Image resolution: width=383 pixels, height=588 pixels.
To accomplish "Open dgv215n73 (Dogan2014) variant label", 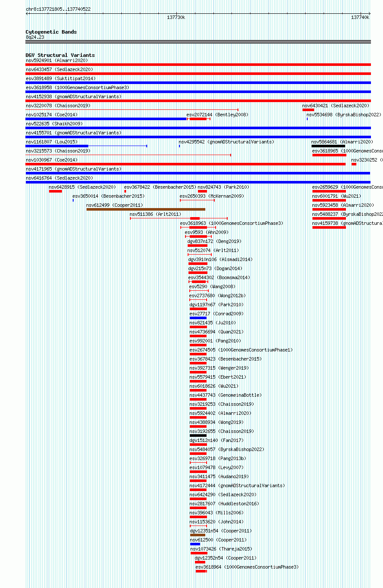I will [215, 268].
